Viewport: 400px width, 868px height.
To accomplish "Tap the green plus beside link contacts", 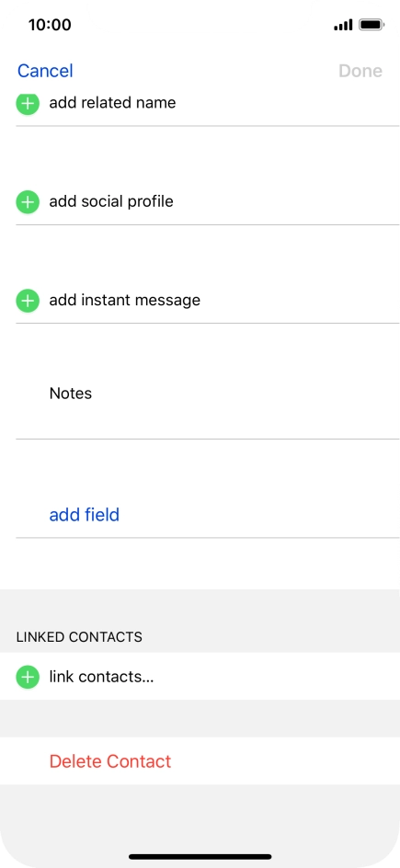I will coord(27,677).
